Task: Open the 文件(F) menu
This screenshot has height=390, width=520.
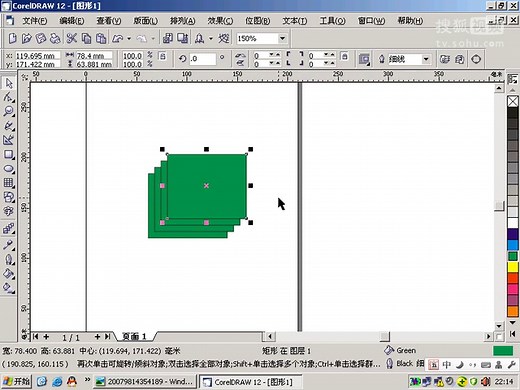Action: [x=34, y=21]
